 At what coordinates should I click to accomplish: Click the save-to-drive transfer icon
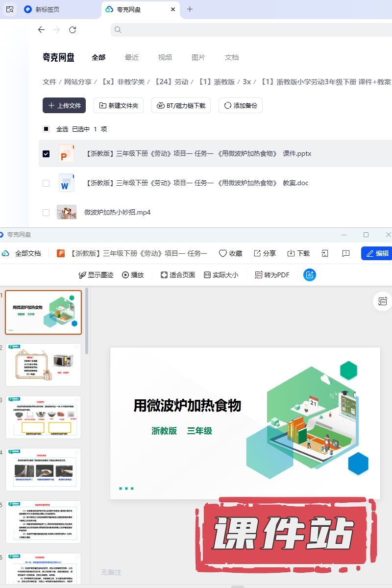coord(325,253)
